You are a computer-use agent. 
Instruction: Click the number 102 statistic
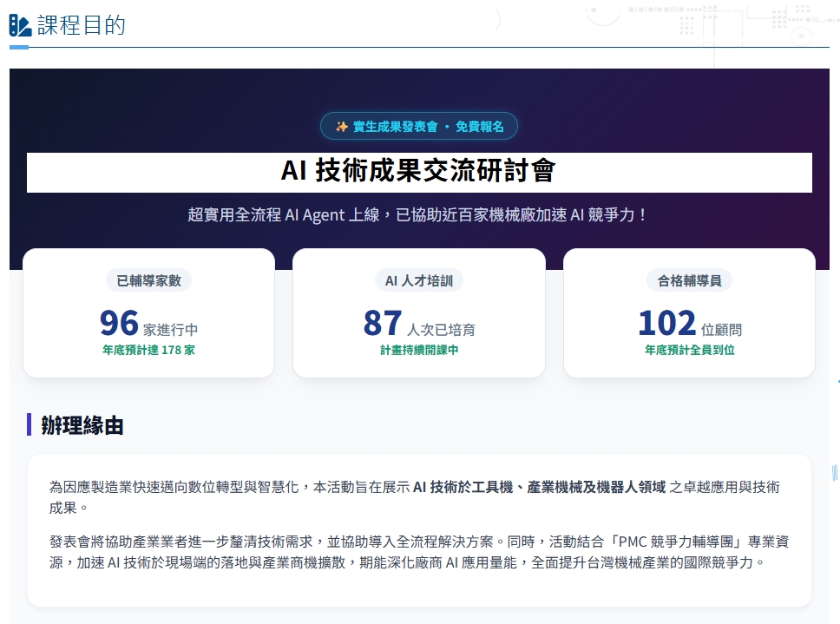(667, 323)
